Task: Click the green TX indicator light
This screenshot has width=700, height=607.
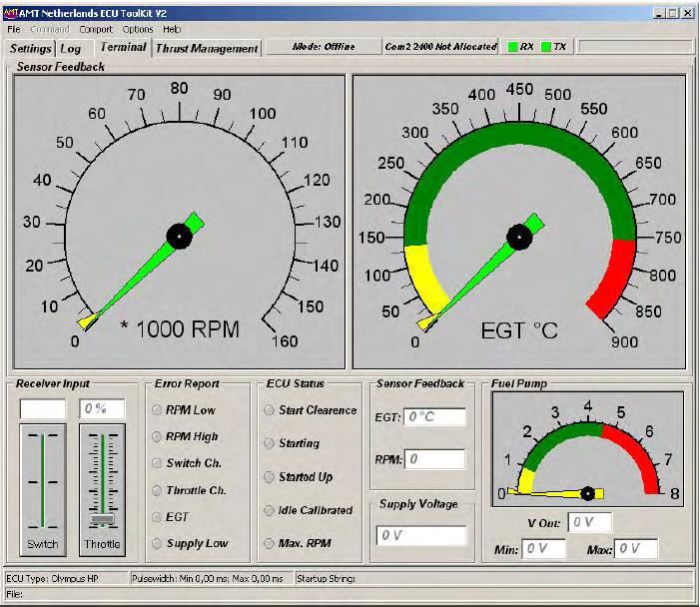Action: 545,46
